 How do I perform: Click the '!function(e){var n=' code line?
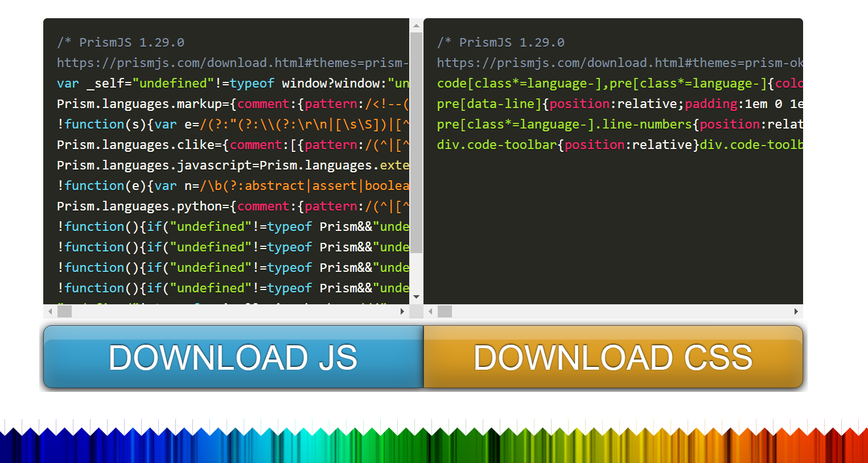pyautogui.click(x=233, y=185)
